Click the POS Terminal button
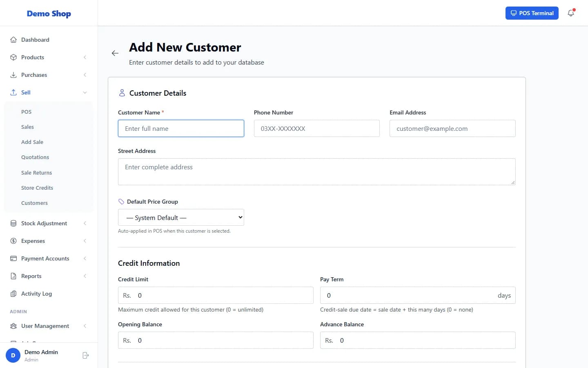This screenshot has width=588, height=368. [x=532, y=13]
